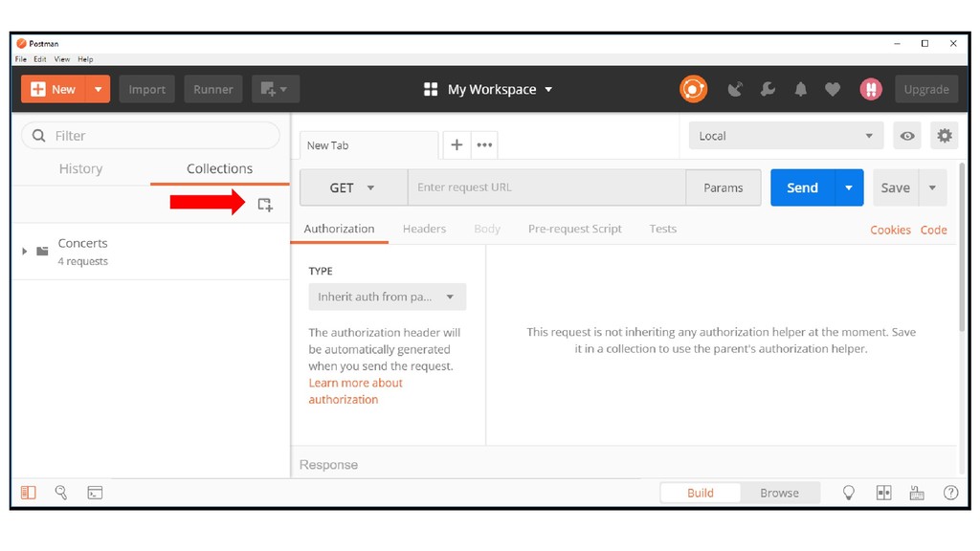Image resolution: width=980 pixels, height=551 pixels.
Task: Select the Authorization tab
Action: [339, 229]
